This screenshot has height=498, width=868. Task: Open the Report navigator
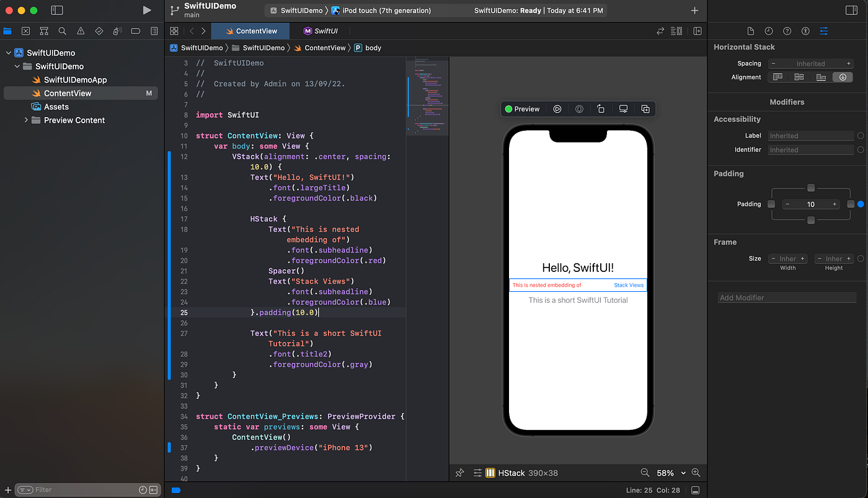pyautogui.click(x=154, y=30)
